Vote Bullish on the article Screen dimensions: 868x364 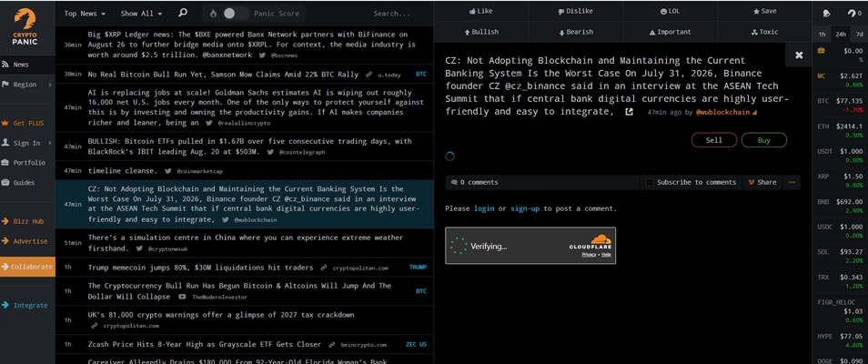click(480, 32)
